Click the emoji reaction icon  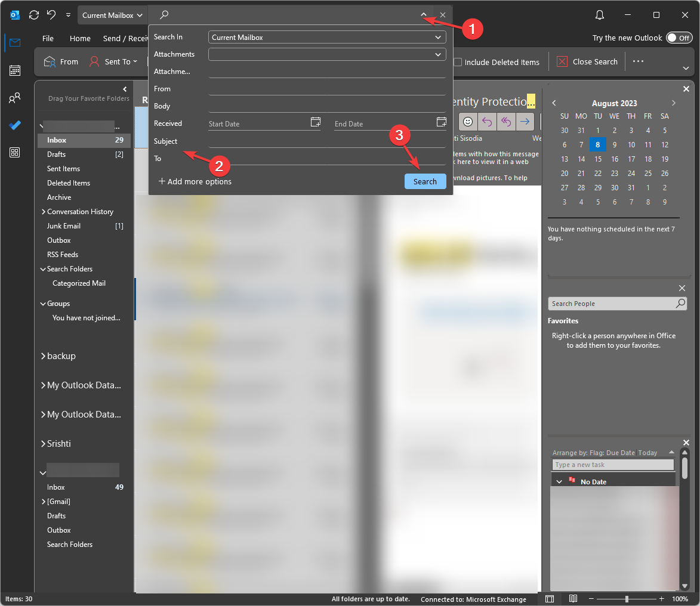coord(468,121)
